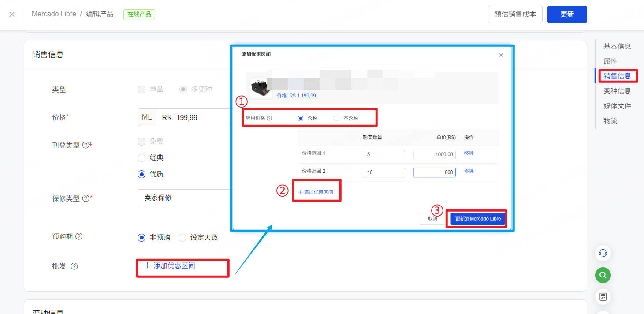644x314 pixels.
Task: Click 添加优惠区间 link in 批发 row
Action: 170,266
